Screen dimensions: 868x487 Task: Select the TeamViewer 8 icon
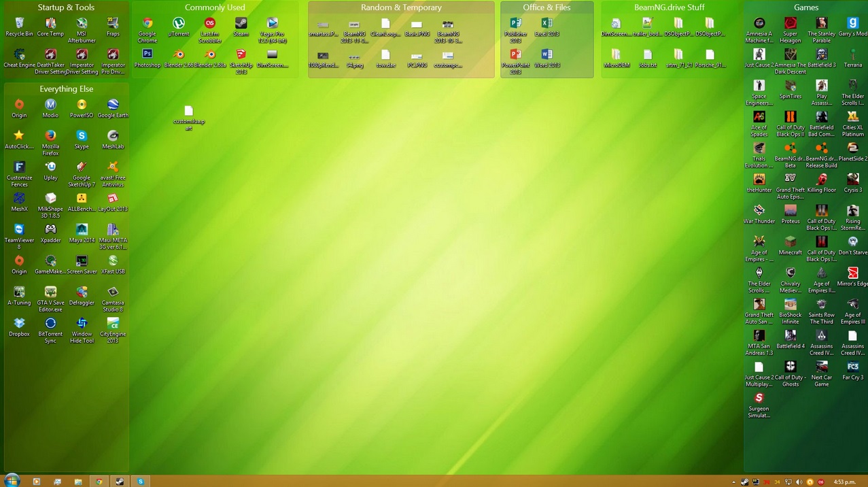click(x=19, y=237)
